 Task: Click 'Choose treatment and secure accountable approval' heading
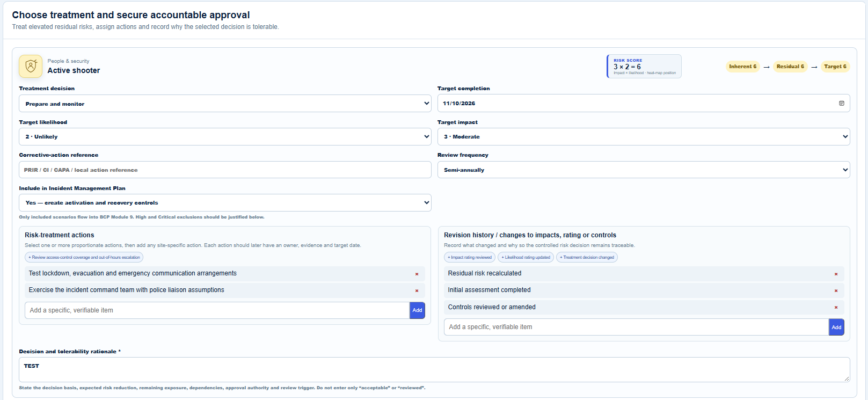coord(131,15)
